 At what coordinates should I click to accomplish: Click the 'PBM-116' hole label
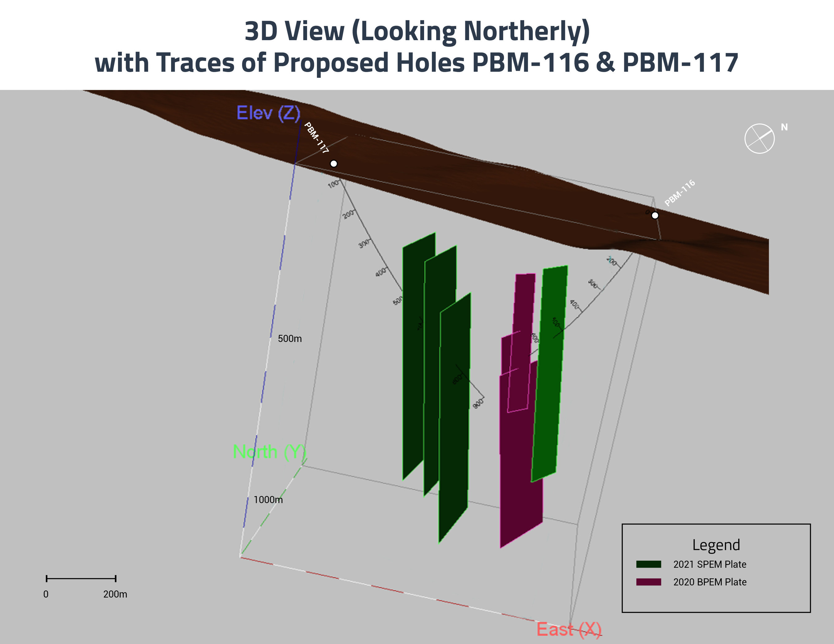680,193
